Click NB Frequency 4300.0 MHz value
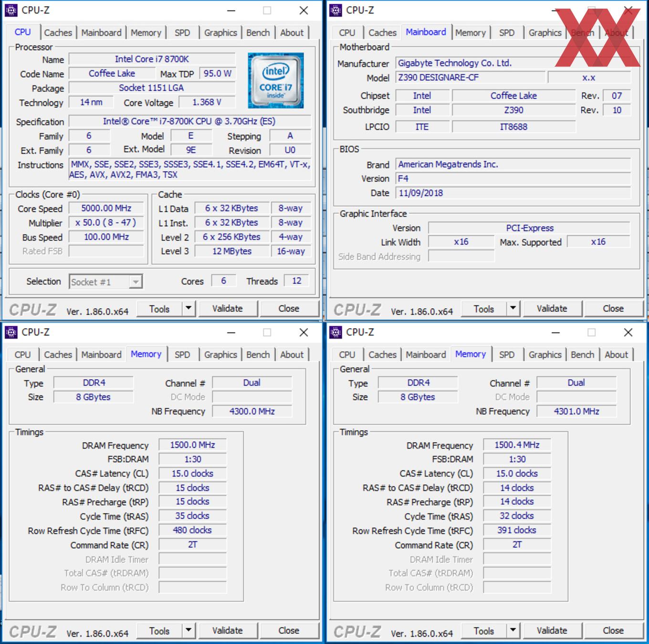Screen dimensions: 649x644 pos(252,411)
